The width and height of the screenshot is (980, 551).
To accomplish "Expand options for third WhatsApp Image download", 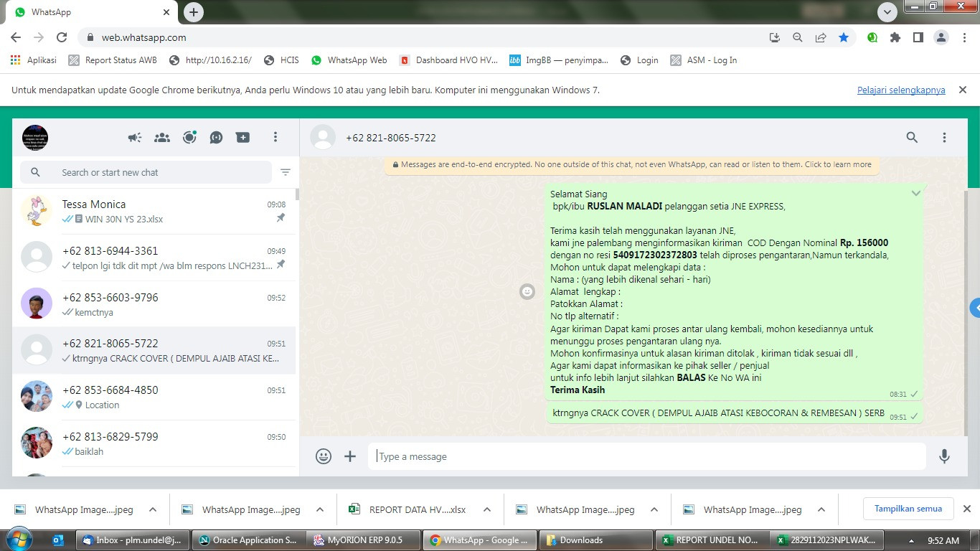I will tap(654, 509).
